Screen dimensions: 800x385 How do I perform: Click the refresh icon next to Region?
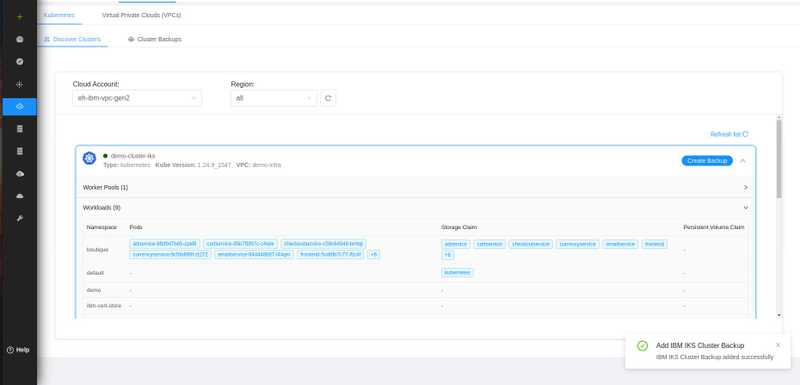point(328,98)
